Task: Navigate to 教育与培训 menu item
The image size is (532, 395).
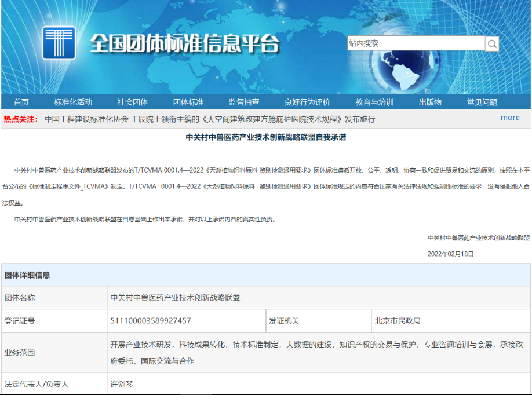Action: [374, 102]
